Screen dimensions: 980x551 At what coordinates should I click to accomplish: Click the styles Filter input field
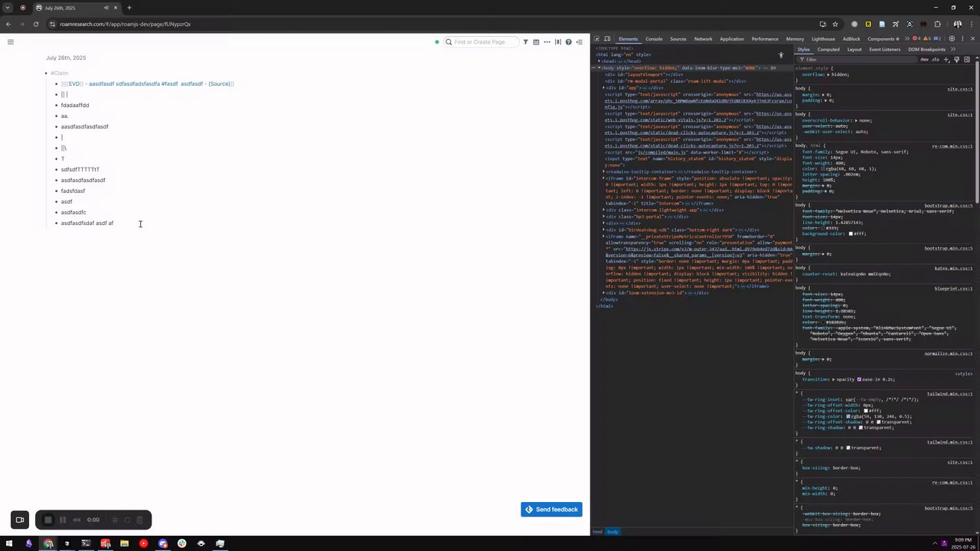pos(857,60)
